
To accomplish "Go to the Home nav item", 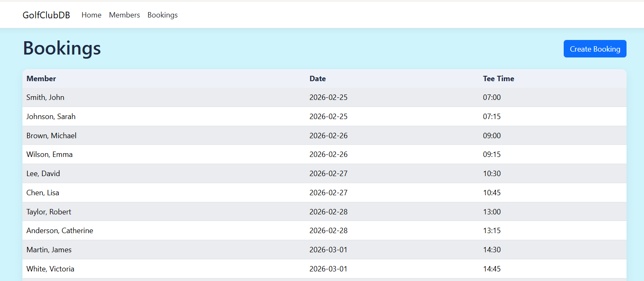I will (92, 15).
